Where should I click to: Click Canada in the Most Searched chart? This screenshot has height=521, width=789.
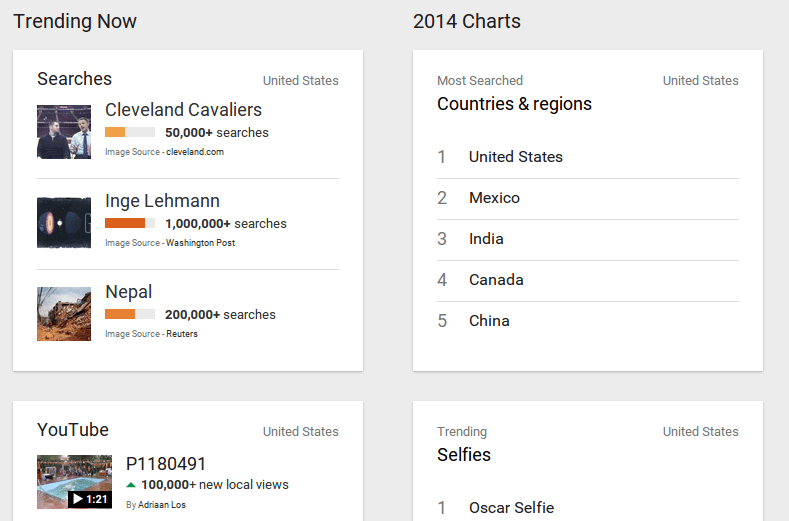[496, 280]
